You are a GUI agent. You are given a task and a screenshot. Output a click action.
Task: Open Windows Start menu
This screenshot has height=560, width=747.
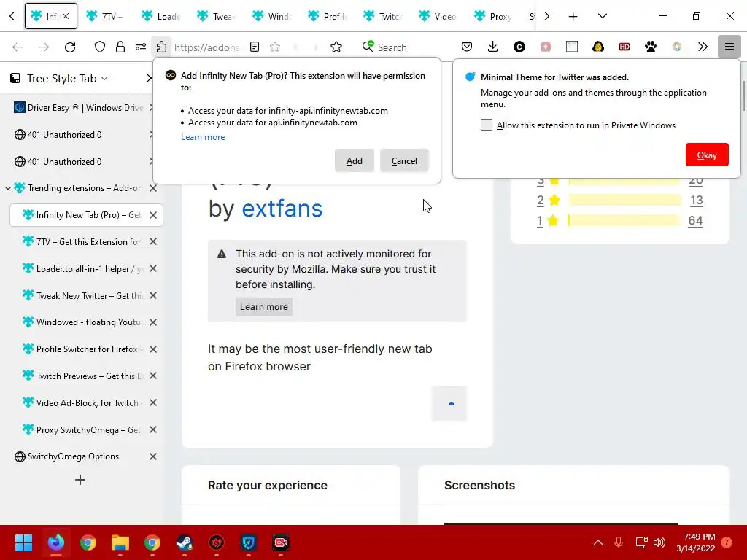[x=23, y=542]
